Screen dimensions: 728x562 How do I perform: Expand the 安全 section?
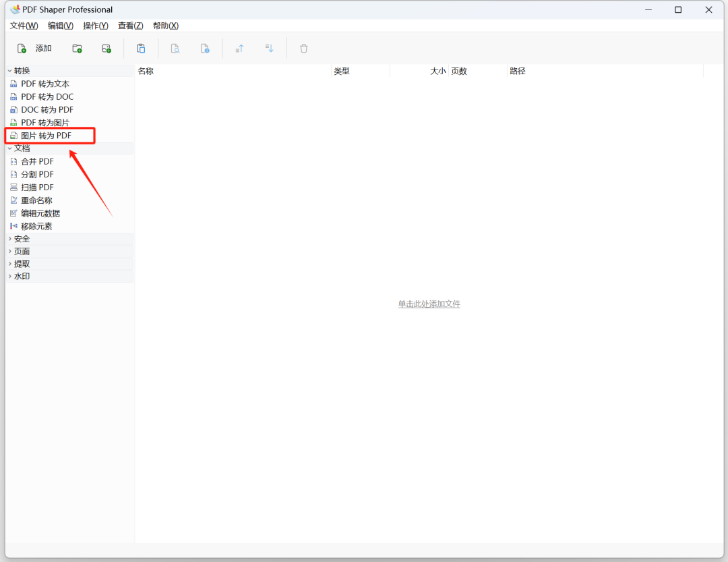tap(9, 239)
